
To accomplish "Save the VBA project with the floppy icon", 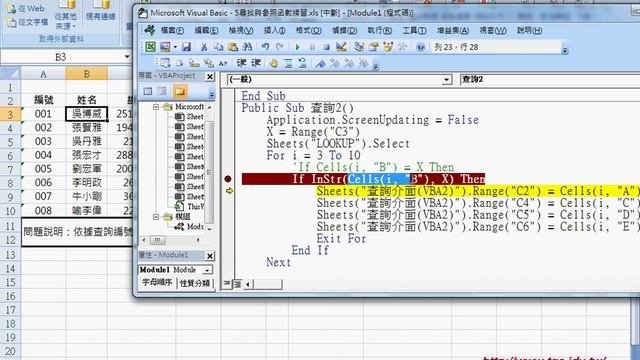I will point(186,47).
